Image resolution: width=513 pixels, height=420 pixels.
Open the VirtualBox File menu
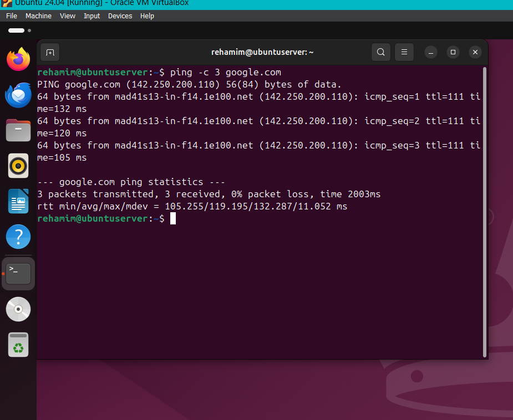12,16
